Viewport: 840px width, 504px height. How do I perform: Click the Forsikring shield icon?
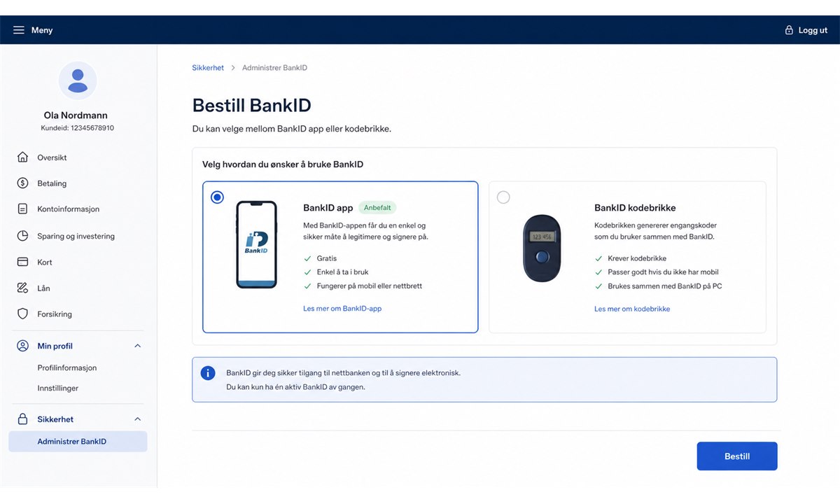coord(22,314)
